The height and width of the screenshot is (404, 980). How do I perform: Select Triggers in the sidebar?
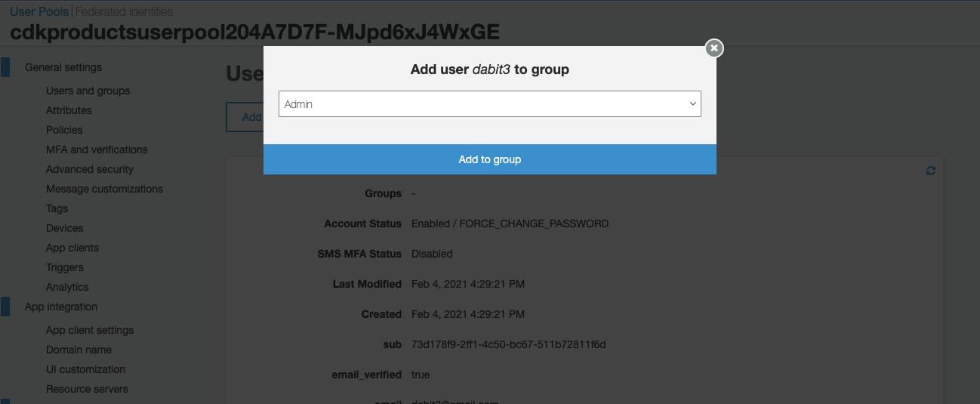pyautogui.click(x=65, y=267)
